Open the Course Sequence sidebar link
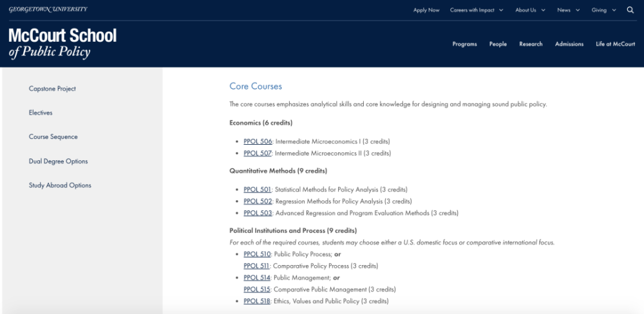644x314 pixels. coord(53,136)
